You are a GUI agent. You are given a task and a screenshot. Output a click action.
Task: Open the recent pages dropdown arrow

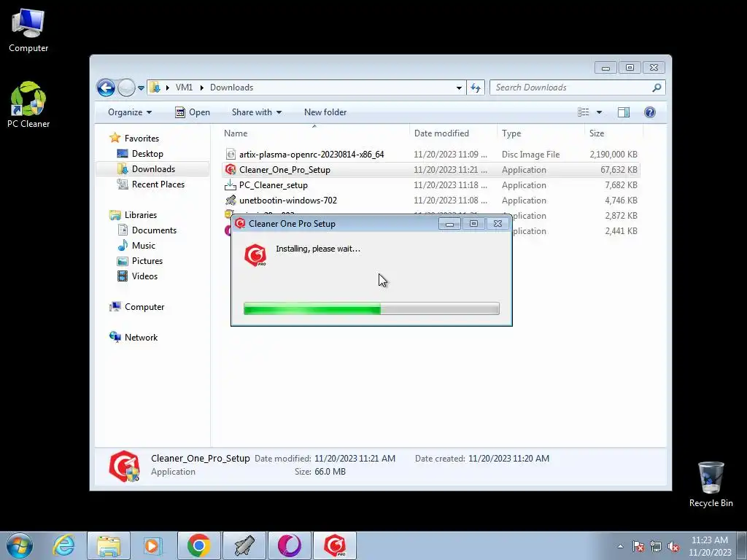click(x=141, y=87)
